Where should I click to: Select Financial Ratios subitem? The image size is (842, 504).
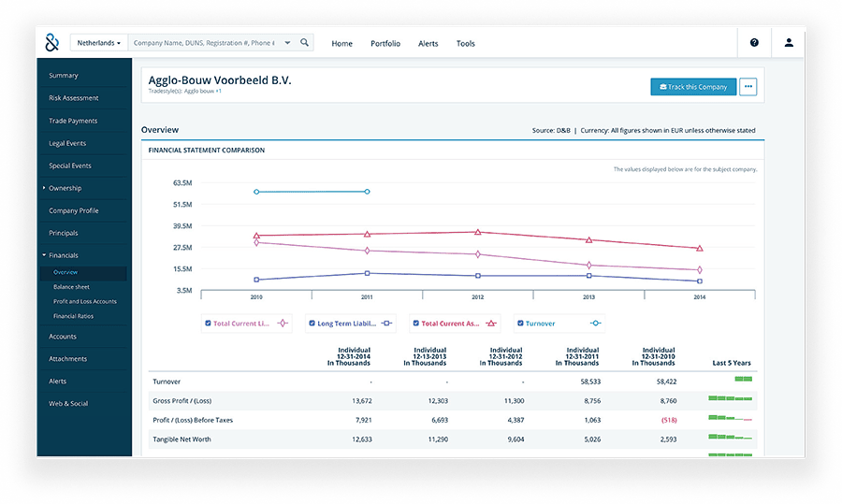coord(74,316)
